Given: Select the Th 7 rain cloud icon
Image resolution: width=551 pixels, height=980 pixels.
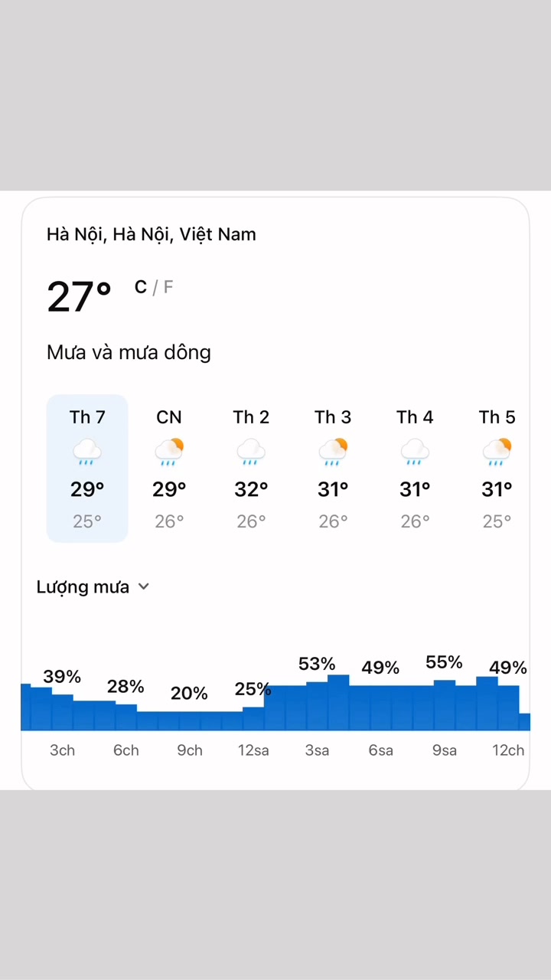Looking at the screenshot, I should [87, 452].
